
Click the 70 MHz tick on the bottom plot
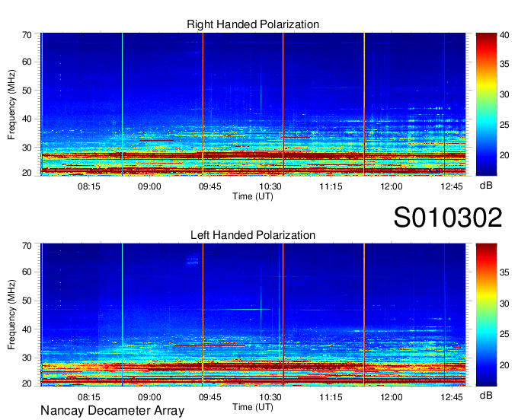[x=27, y=246]
